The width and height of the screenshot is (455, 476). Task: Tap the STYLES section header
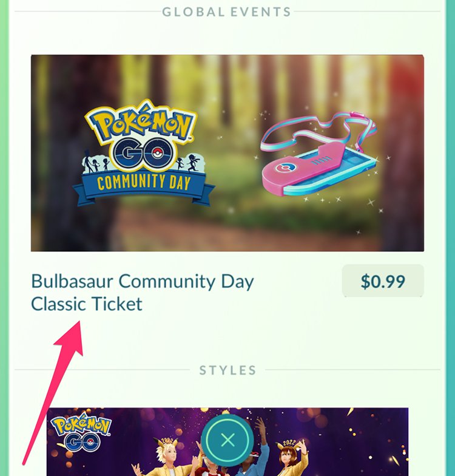coord(227,370)
